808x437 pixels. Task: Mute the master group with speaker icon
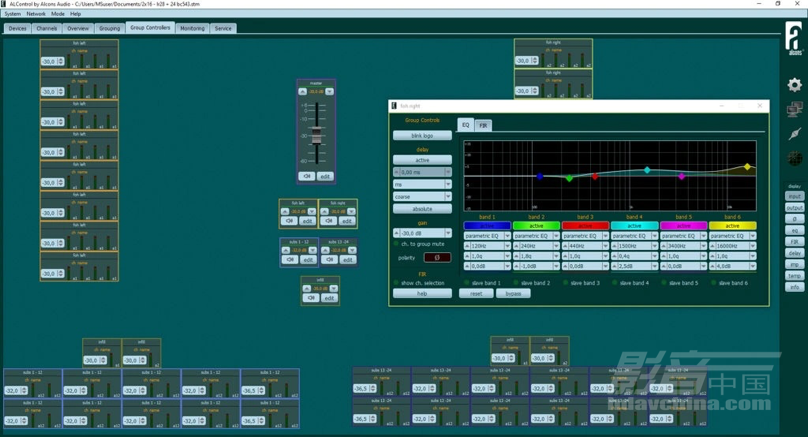[x=307, y=176]
